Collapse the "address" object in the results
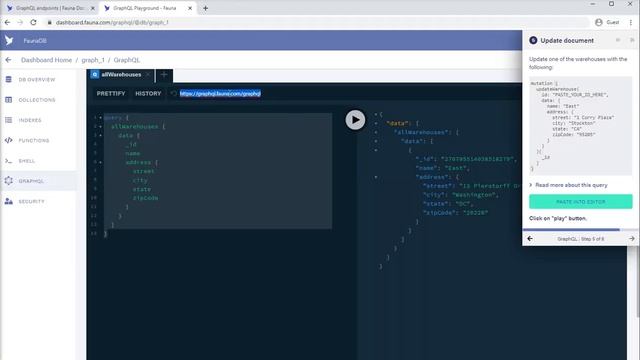This screenshot has width=640, height=360. tap(376, 177)
